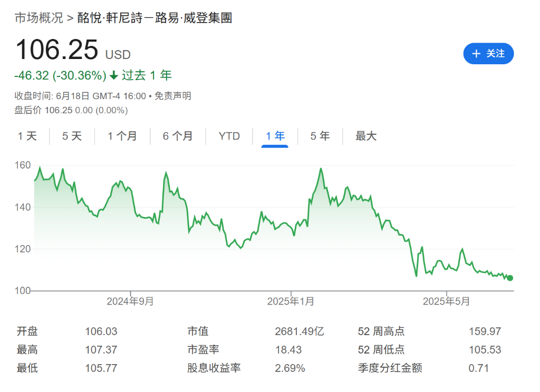Click the 52 周低点 value 105.53
The width and height of the screenshot is (540, 392).
(485, 350)
